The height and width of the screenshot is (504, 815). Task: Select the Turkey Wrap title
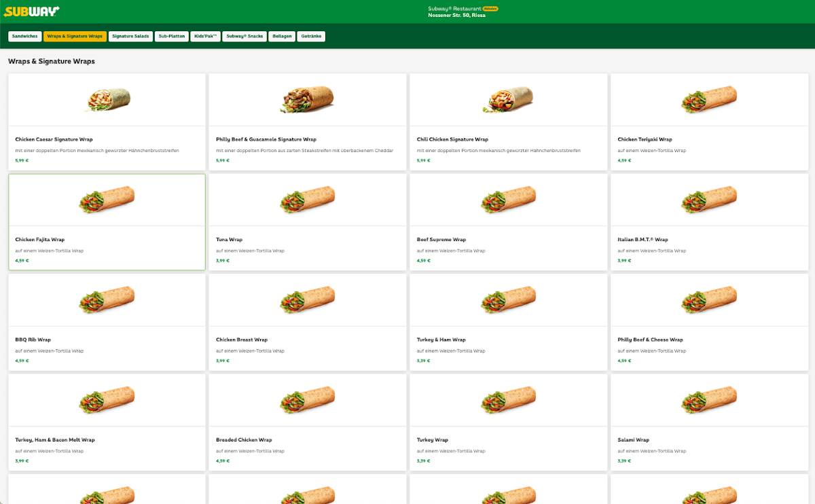[433, 439]
